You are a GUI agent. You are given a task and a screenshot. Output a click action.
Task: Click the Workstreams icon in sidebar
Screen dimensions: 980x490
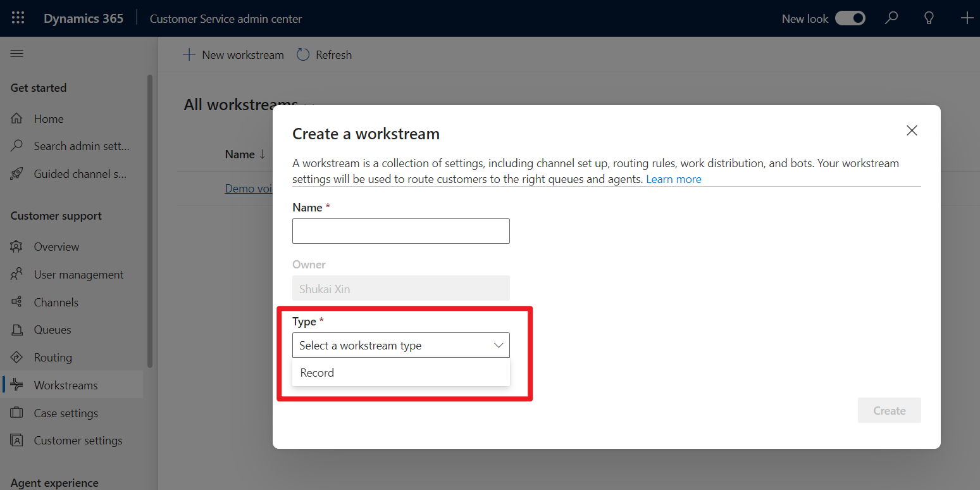[x=17, y=386]
